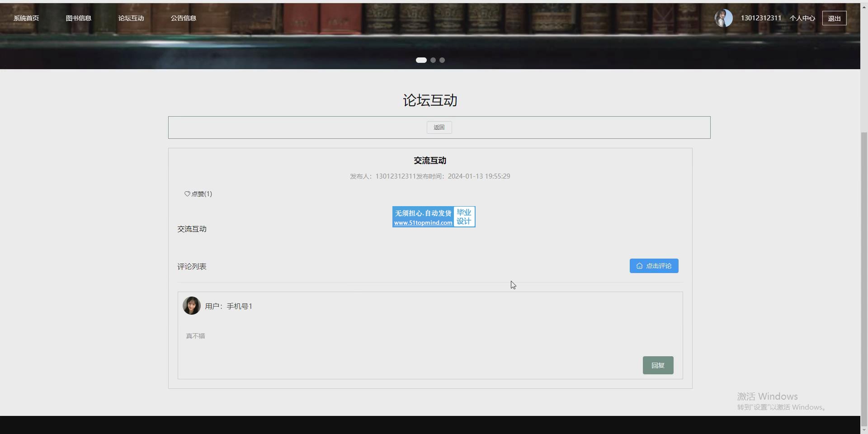Click the page vertical scrollbar
The height and width of the screenshot is (434, 868).
click(x=864, y=278)
